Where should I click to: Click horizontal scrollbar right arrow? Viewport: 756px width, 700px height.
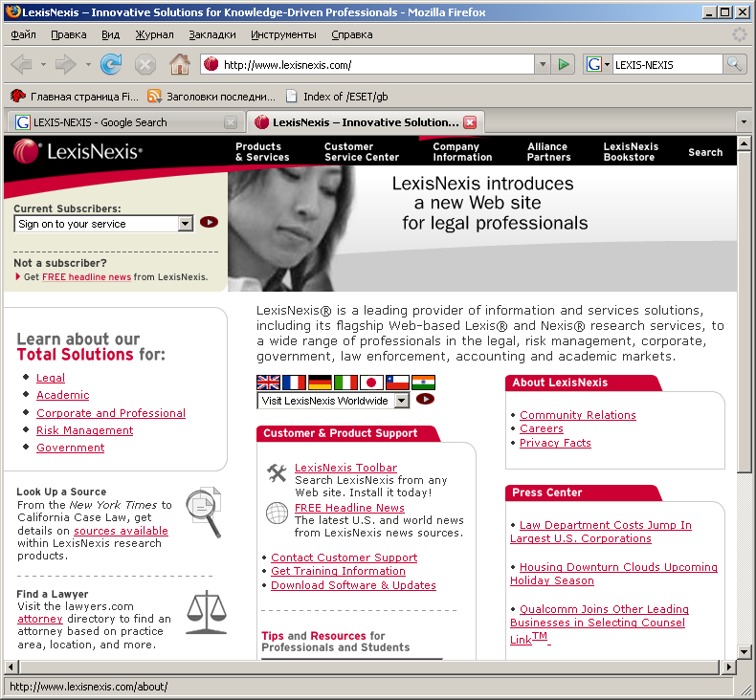click(x=728, y=667)
